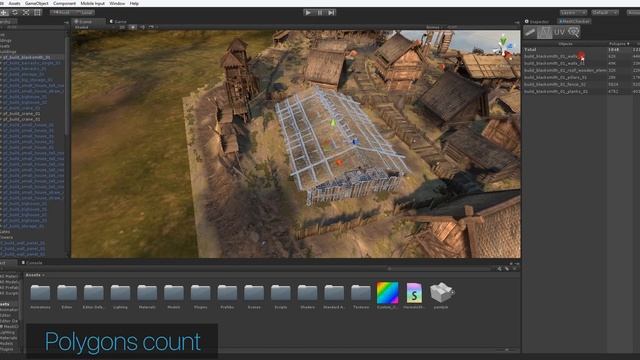
Task: Open the Standard Assets folder
Action: [x=334, y=296]
